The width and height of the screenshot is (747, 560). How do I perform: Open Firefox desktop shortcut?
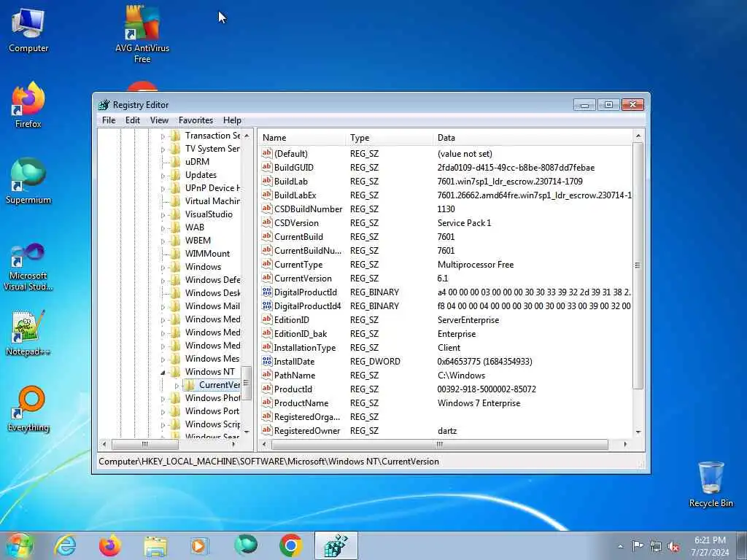(x=28, y=105)
